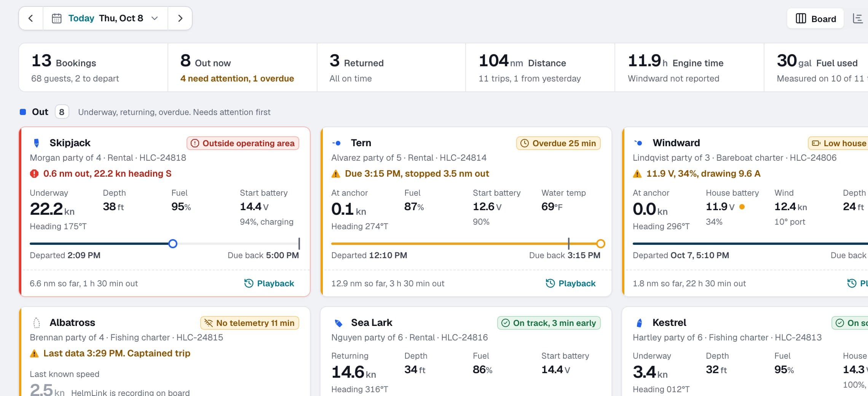Click the Out section count badge 8
This screenshot has width=868, height=396.
tap(62, 112)
